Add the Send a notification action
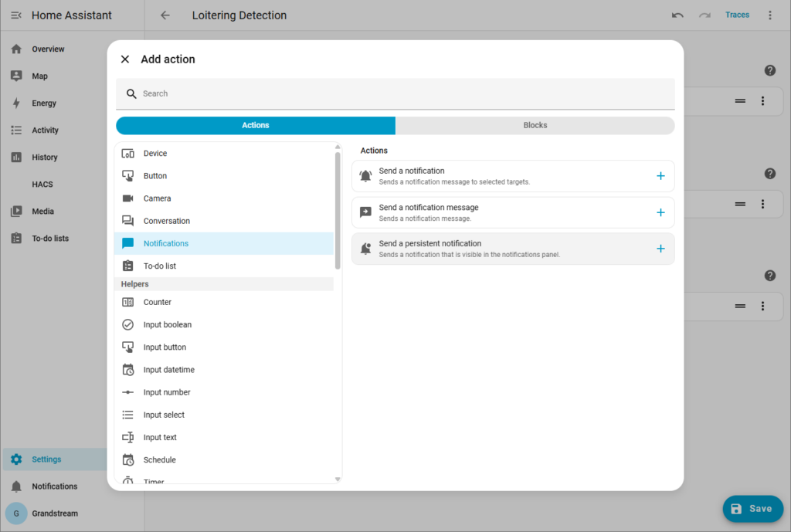The width and height of the screenshot is (791, 532). [660, 176]
